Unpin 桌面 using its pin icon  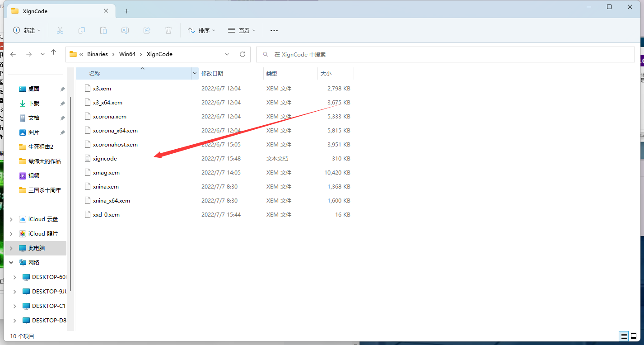[62, 90]
